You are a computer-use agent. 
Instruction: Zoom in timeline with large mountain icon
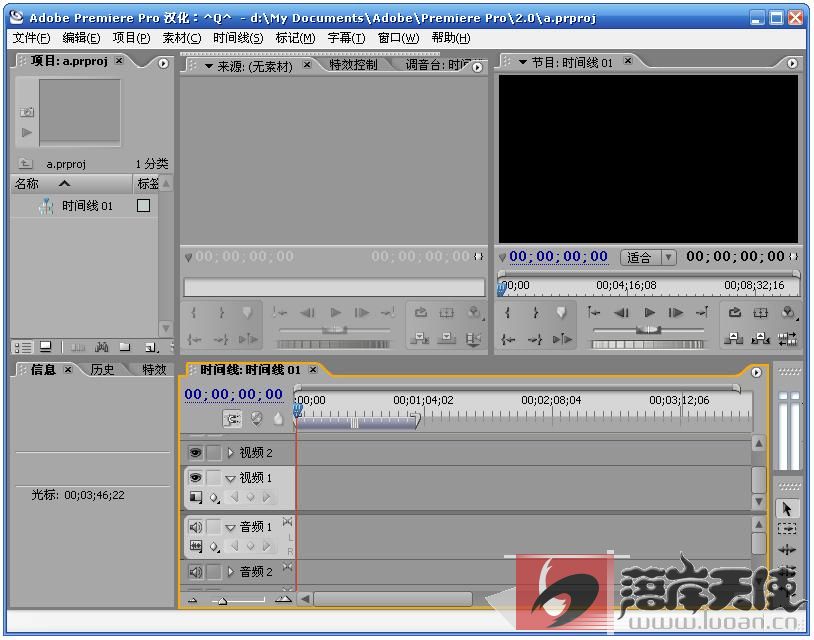point(283,600)
